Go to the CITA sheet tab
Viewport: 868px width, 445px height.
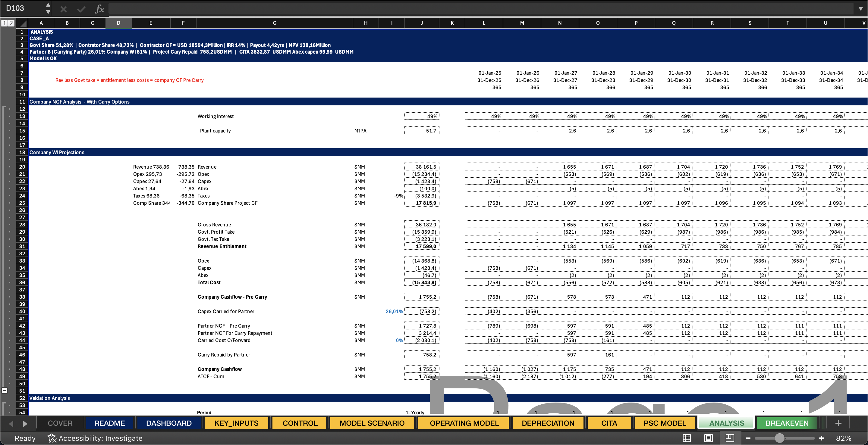pyautogui.click(x=609, y=423)
